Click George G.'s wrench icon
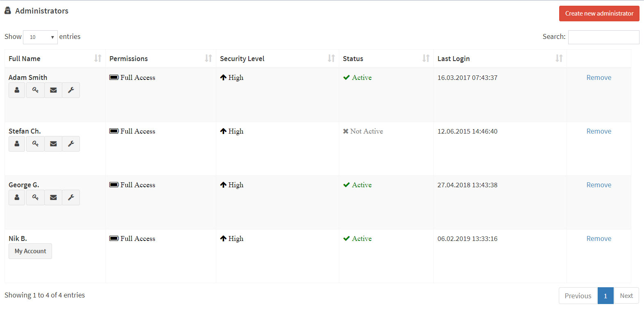The image size is (644, 311). tap(71, 197)
